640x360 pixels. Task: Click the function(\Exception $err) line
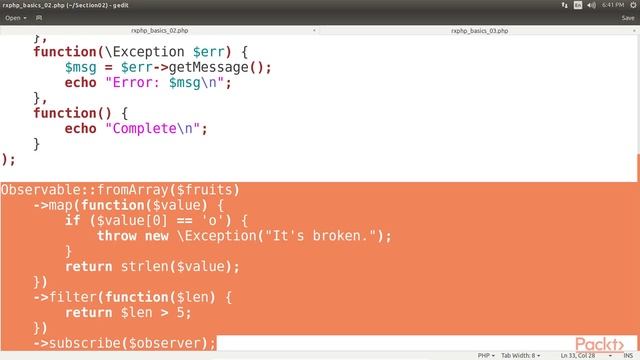coord(140,52)
